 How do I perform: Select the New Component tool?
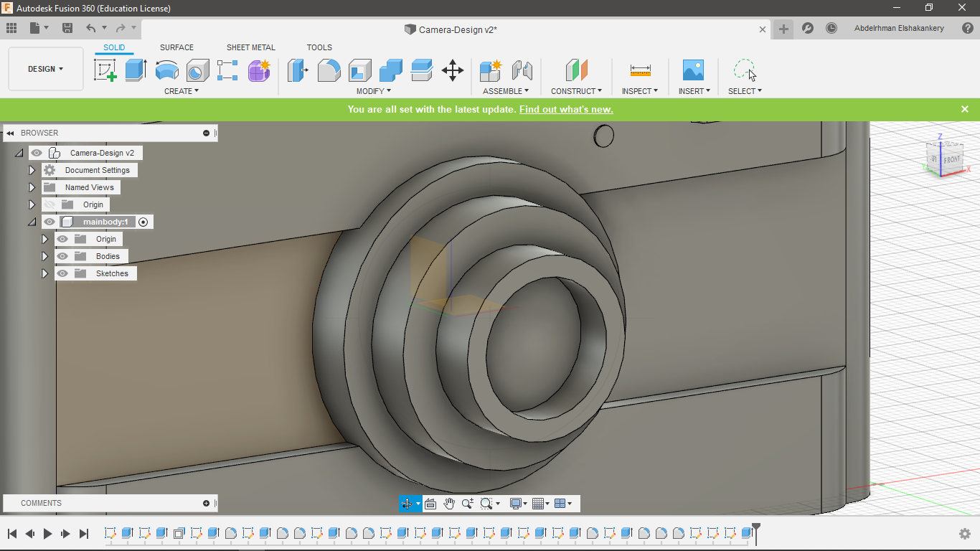click(491, 70)
